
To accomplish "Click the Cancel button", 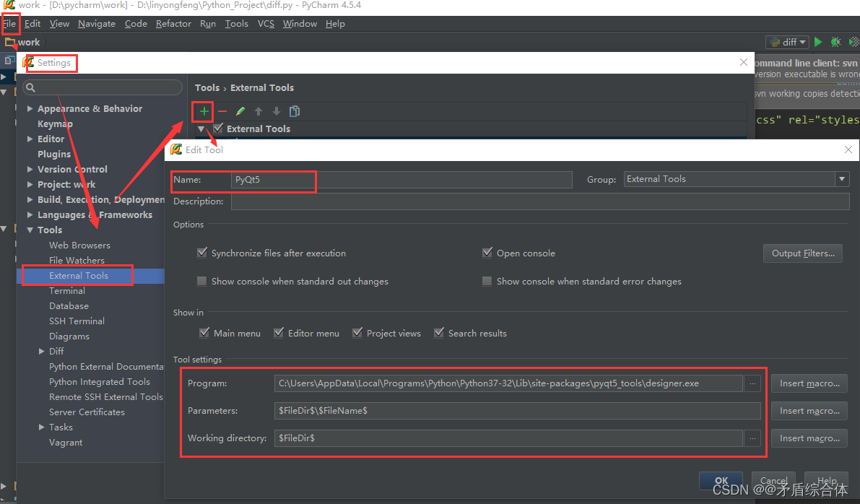I will click(773, 480).
